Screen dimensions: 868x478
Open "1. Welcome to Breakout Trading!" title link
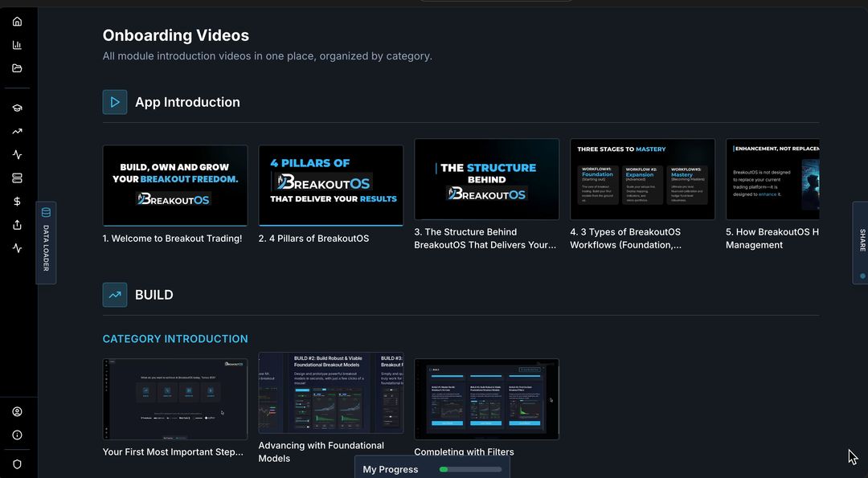pos(172,239)
